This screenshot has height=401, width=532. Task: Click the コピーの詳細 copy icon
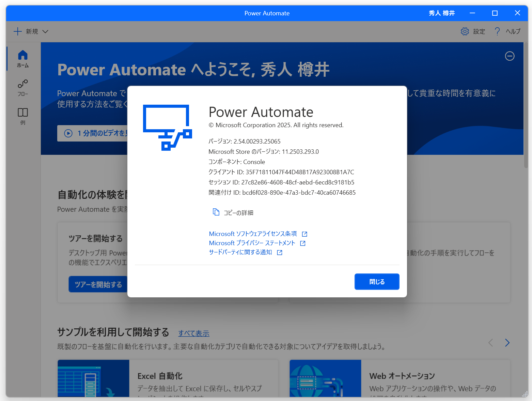coord(216,212)
